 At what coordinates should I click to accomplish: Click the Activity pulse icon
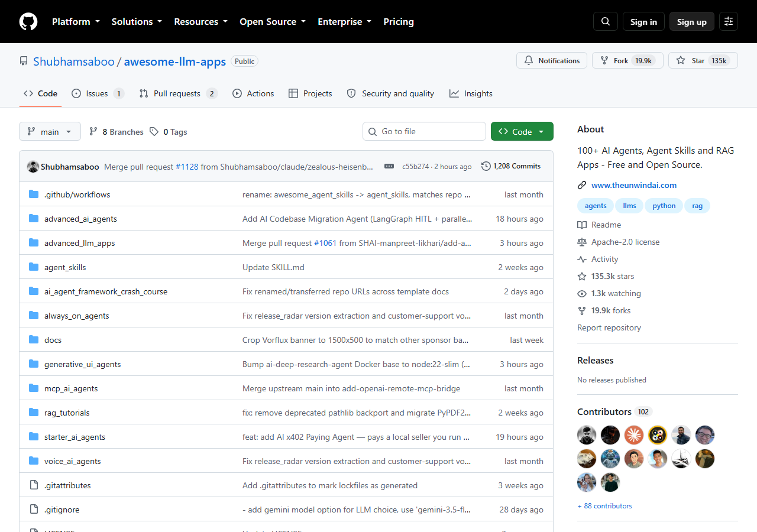pos(582,259)
